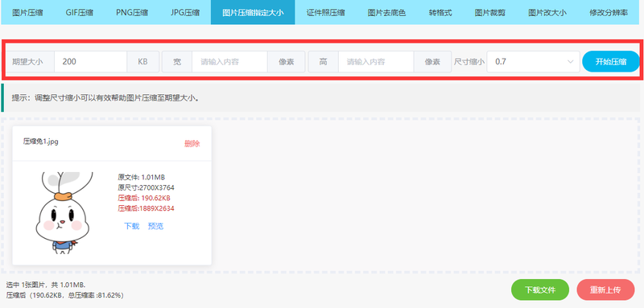Click the red text 压缩后: 190.62KB
Image resolution: width=644 pixels, height=308 pixels.
click(x=144, y=198)
